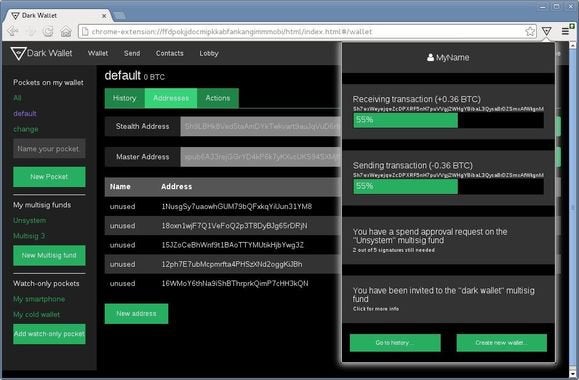Open the Unsystem multisig fund
The image size is (579, 380).
tap(30, 220)
